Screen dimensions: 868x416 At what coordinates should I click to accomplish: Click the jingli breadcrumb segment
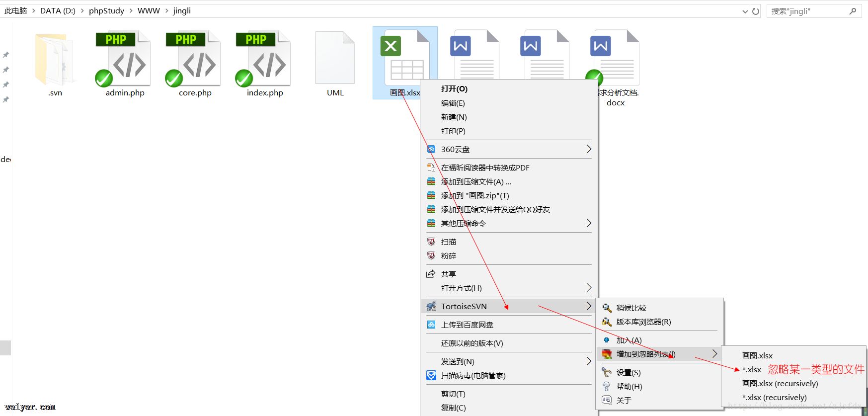[182, 11]
